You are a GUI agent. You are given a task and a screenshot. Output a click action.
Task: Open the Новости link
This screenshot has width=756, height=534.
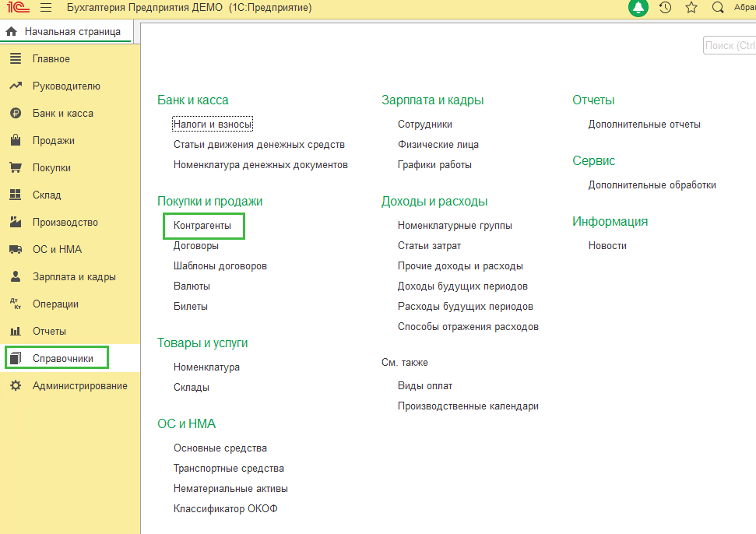[607, 246]
